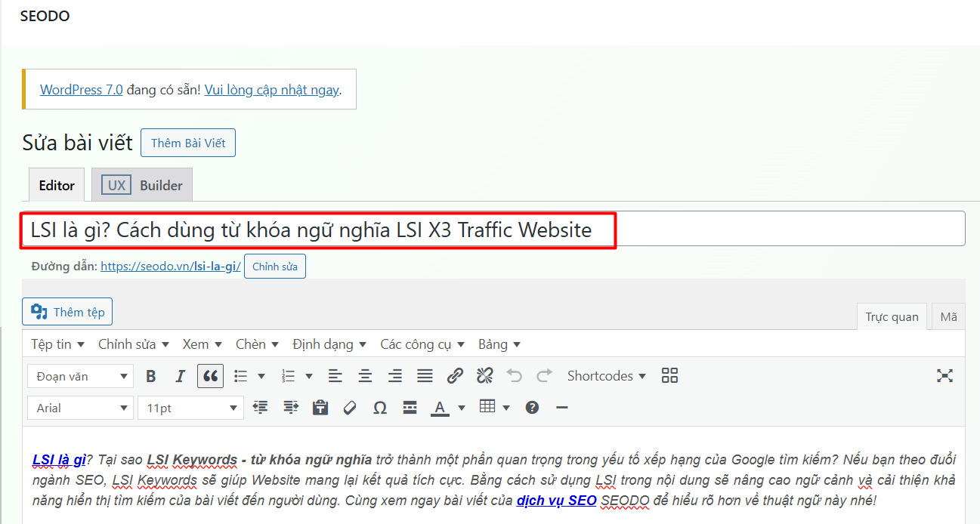Open the Bảng menu
This screenshot has width=980, height=524.
point(499,344)
